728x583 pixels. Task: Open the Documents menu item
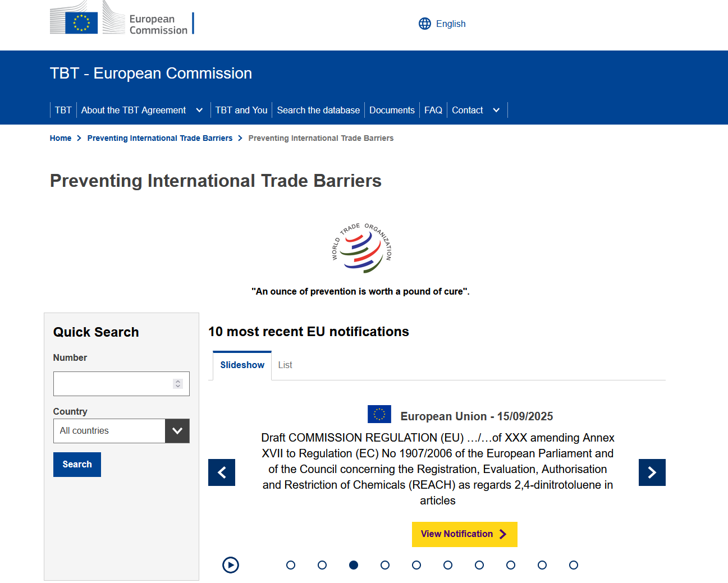pyautogui.click(x=392, y=110)
